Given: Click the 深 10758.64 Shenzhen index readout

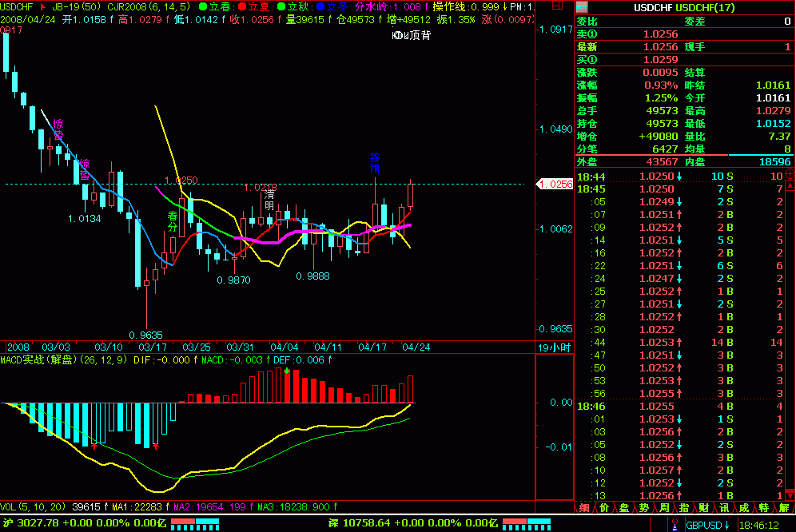Looking at the screenshot, I should (x=412, y=523).
